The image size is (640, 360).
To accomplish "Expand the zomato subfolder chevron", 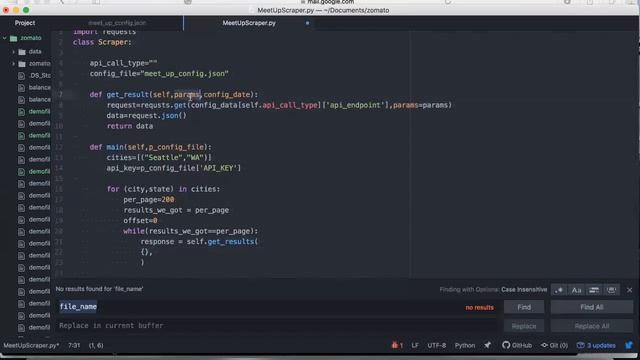I will tap(13, 64).
